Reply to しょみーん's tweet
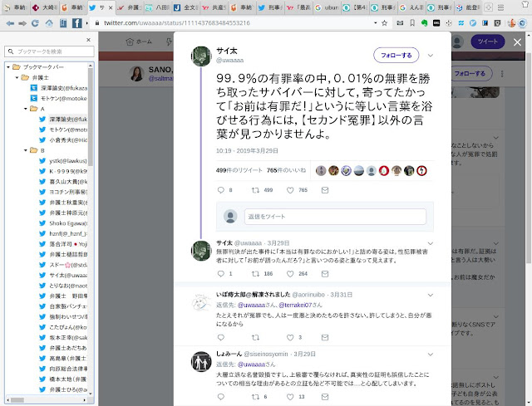 (221, 397)
